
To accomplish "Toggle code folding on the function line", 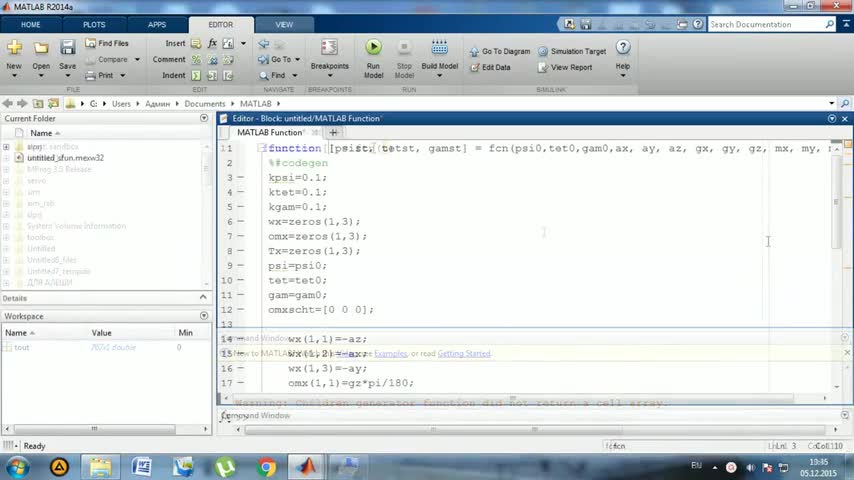I will click(262, 148).
